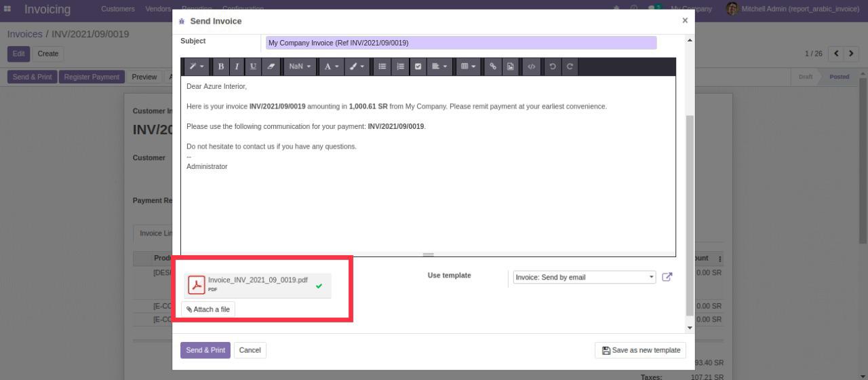Toggle italic formatting in editor toolbar

pos(237,66)
